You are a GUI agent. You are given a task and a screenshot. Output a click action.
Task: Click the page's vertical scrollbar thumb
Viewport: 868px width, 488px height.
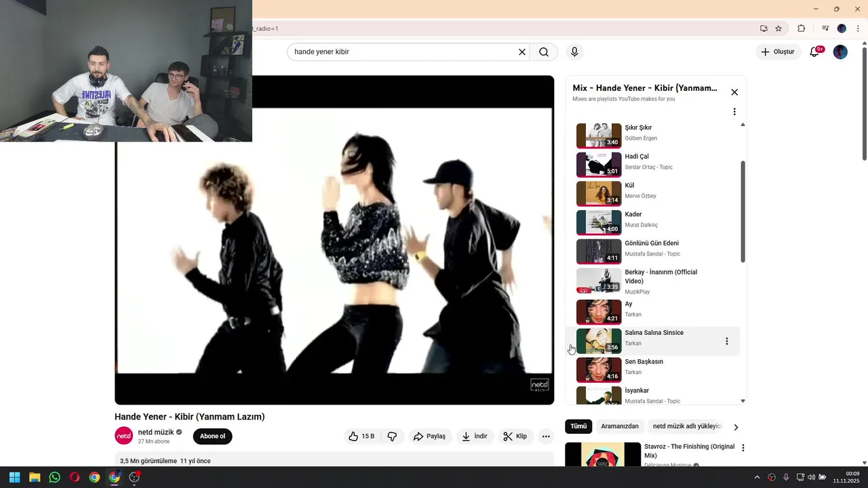864,103
